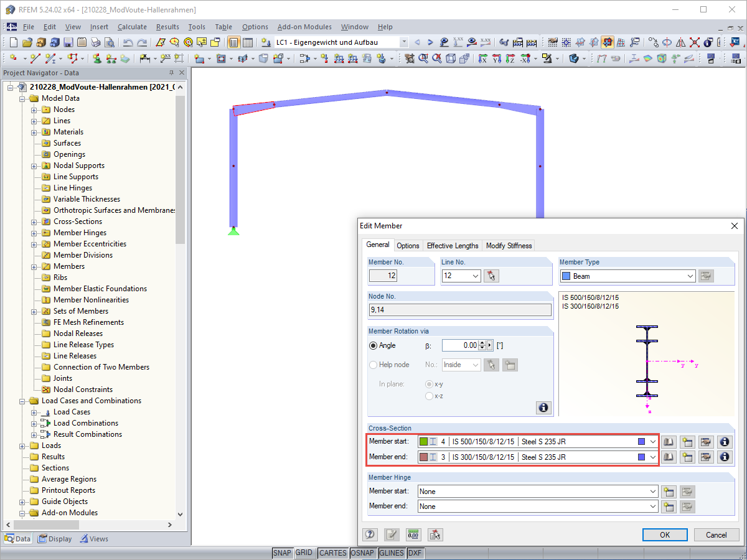Image resolution: width=747 pixels, height=560 pixels.
Task: Toggle OSNAP in status bar
Action: point(362,553)
